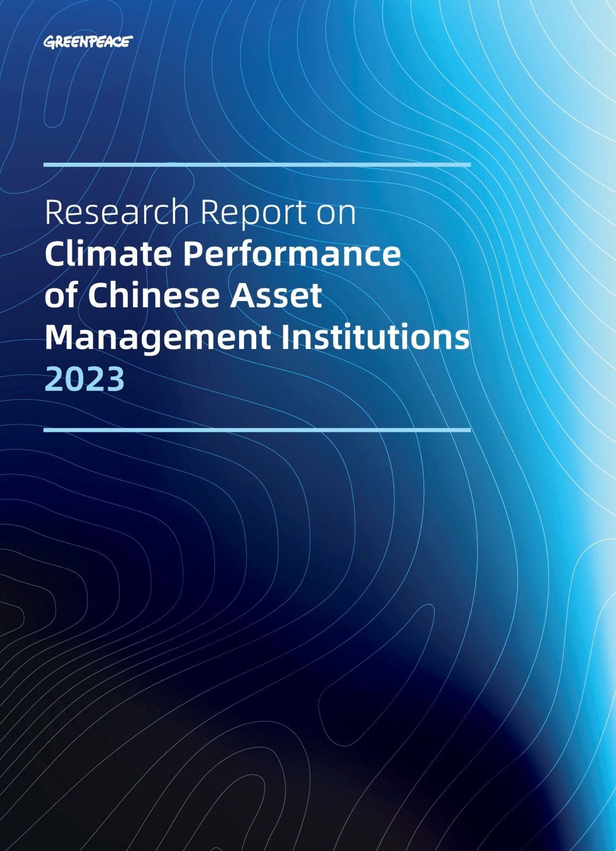Screen dimensions: 616x851
Task: Click the line "Management Institutions"
Action: click(x=257, y=338)
